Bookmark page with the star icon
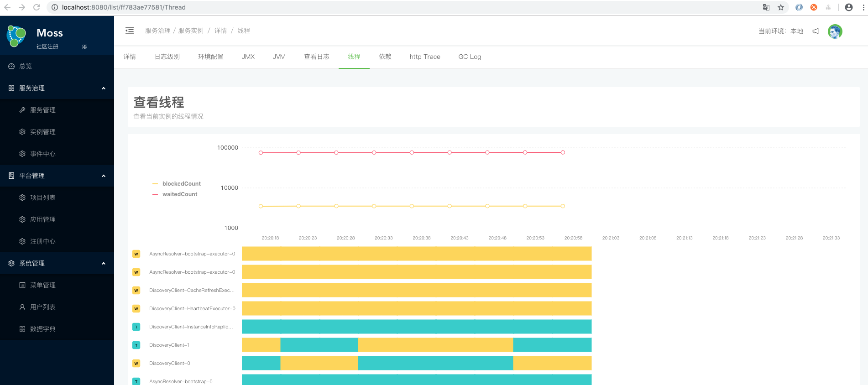 pyautogui.click(x=781, y=7)
